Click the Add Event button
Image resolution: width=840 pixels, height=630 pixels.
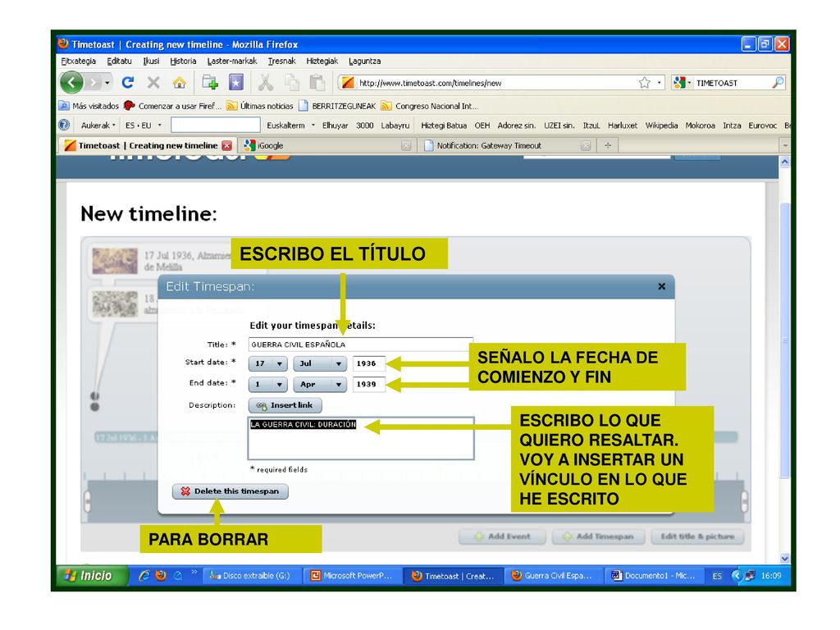(502, 536)
